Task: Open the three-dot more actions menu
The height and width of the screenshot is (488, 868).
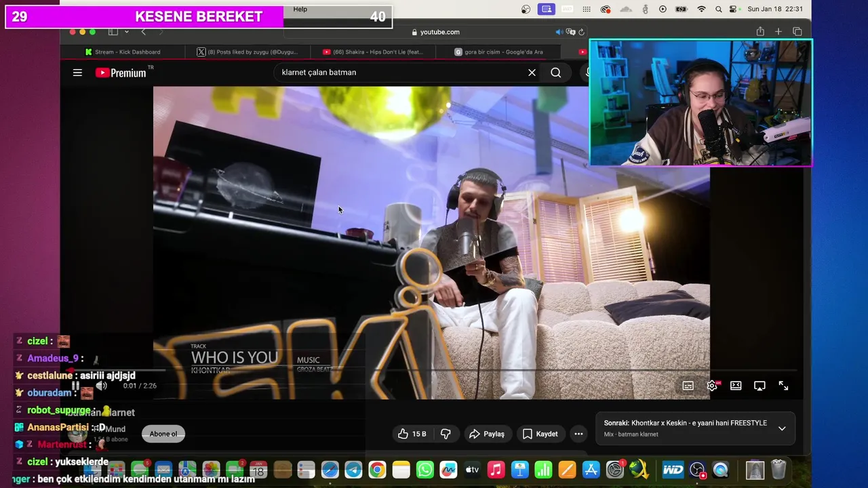Action: pos(578,434)
